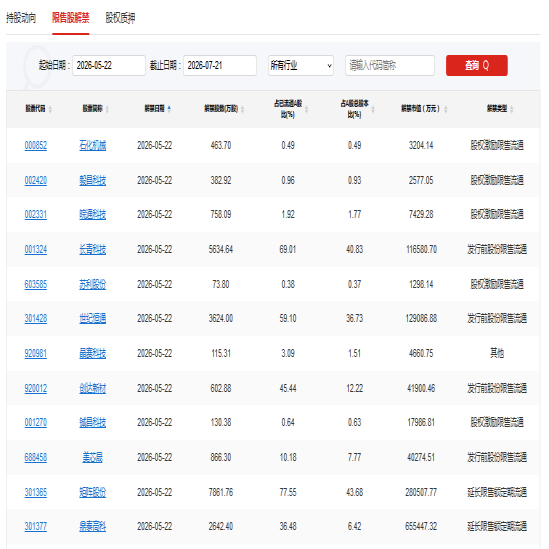Screen dimensions: 549x549
Task: Toggle 解禁日期 sort arrow icon
Action: click(169, 109)
